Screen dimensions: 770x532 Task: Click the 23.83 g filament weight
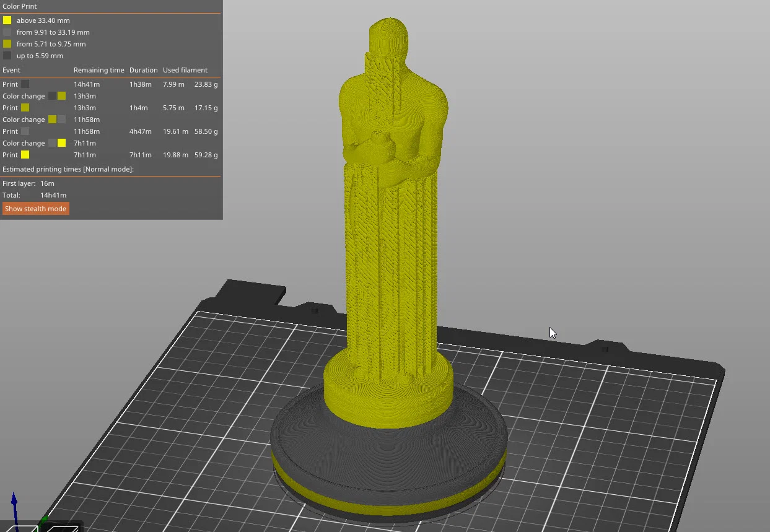tap(206, 84)
